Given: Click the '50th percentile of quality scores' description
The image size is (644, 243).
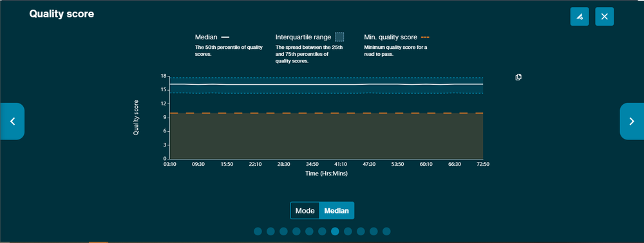Looking at the screenshot, I should [229, 51].
